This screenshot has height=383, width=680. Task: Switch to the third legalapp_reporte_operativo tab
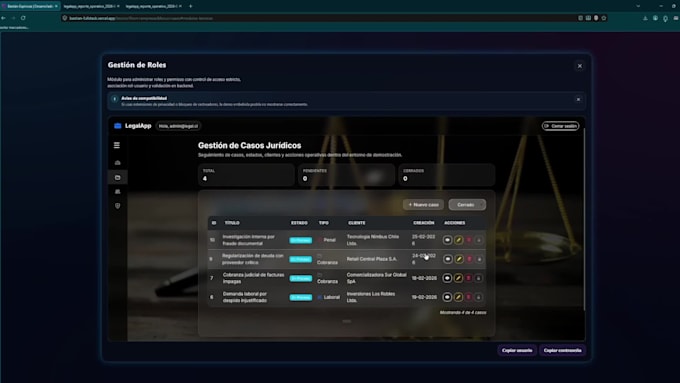point(153,6)
